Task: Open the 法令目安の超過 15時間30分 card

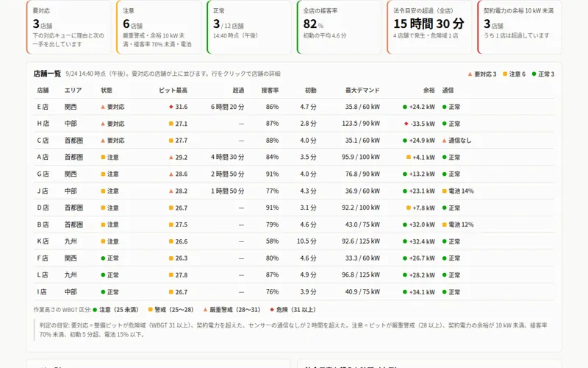Action: 429,27
